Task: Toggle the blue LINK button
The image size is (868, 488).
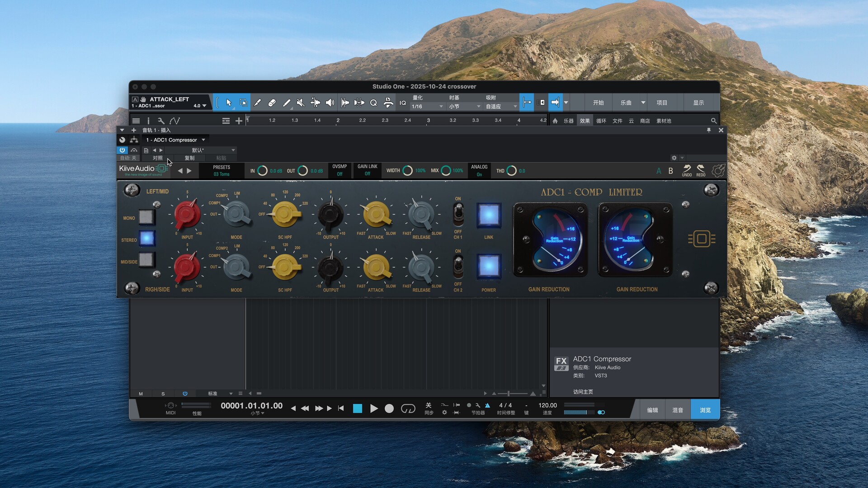Action: pyautogui.click(x=489, y=215)
